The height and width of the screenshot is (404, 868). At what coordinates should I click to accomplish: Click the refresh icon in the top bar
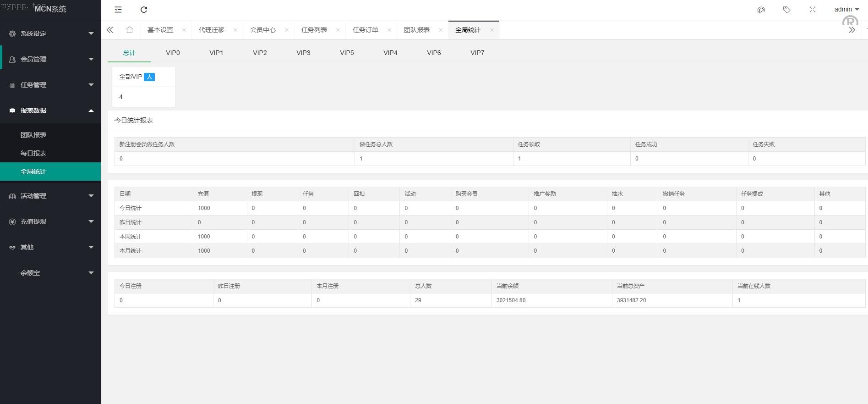(144, 10)
